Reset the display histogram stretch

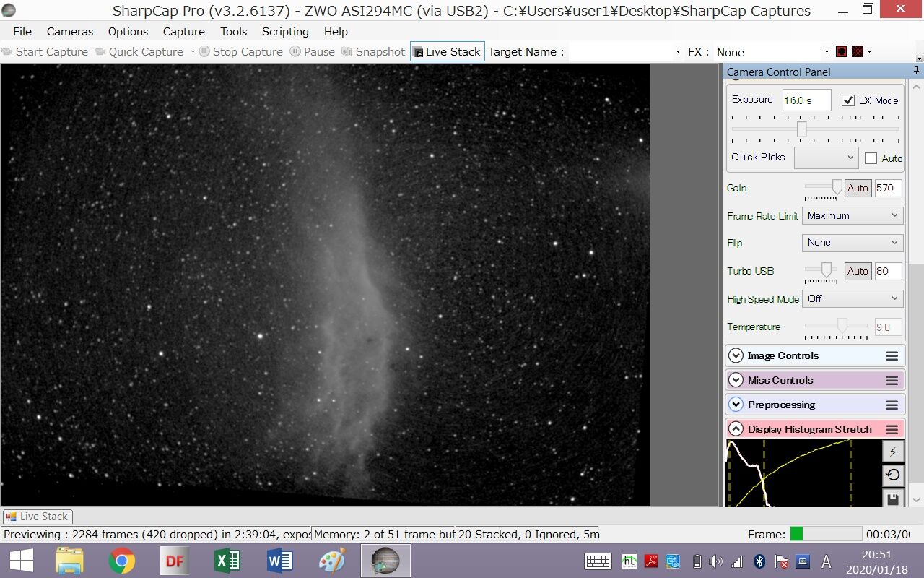893,475
